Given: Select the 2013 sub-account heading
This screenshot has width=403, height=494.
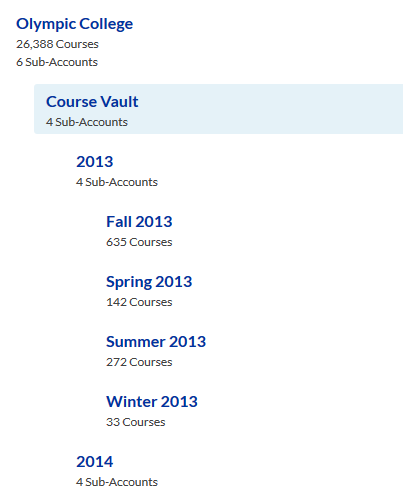Looking at the screenshot, I should pyautogui.click(x=95, y=162).
